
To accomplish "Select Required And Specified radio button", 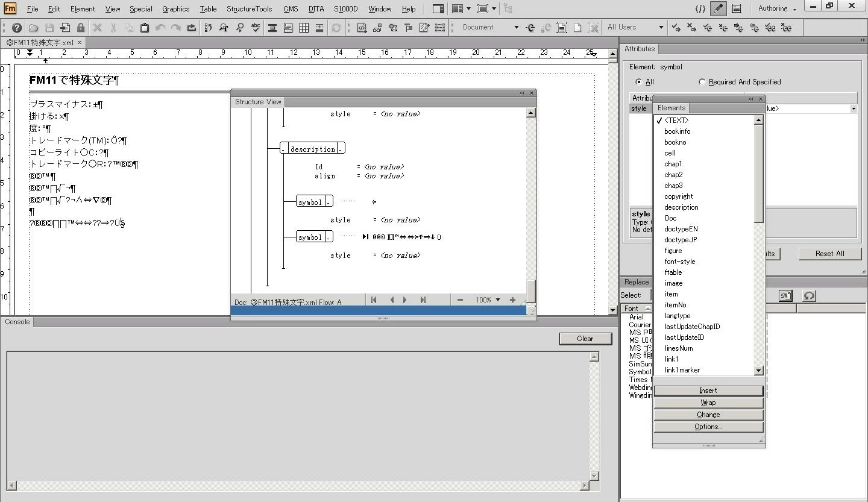I will point(702,82).
